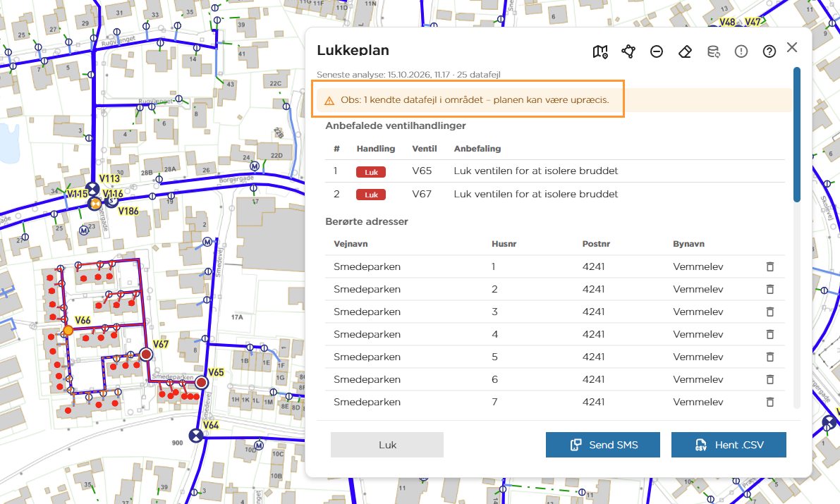Select valve V64 marker on the map
Image resolution: width=840 pixels, height=504 pixels.
pos(196,436)
